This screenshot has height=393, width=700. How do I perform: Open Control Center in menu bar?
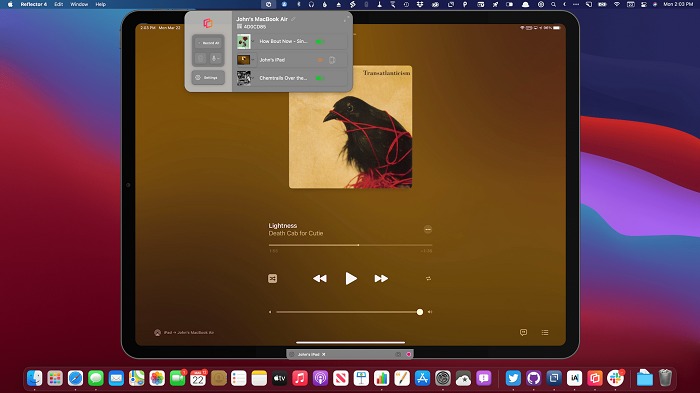pyautogui.click(x=643, y=4)
